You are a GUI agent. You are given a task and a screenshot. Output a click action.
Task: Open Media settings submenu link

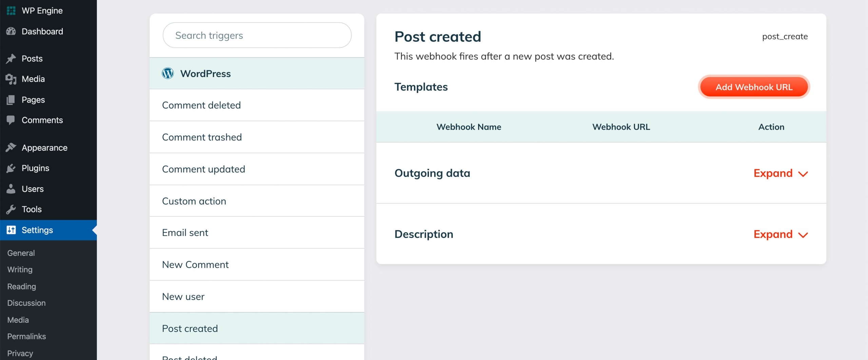tap(18, 320)
